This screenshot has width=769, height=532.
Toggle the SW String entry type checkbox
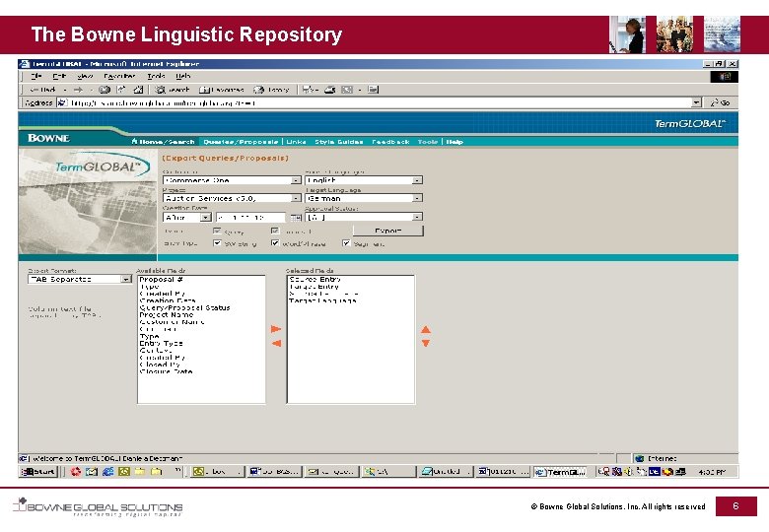(217, 243)
